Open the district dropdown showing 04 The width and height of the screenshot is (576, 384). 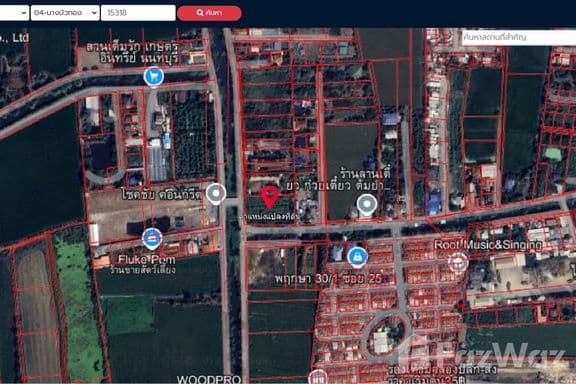click(65, 13)
